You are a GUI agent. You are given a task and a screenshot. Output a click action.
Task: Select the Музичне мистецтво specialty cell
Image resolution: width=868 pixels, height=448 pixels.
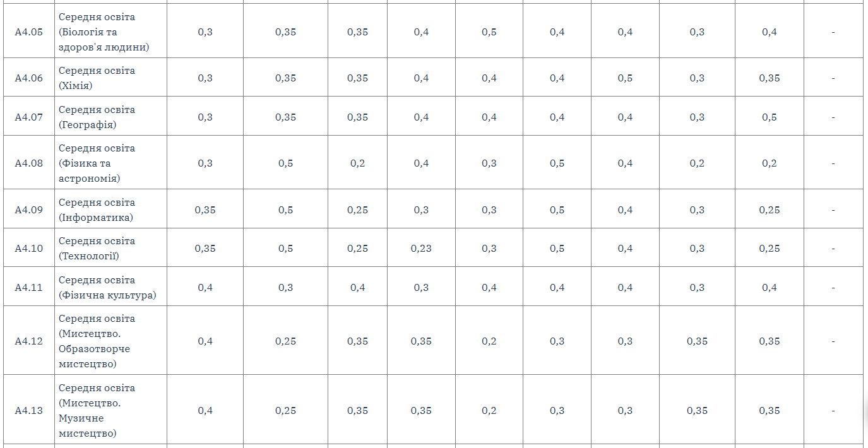[x=110, y=410]
